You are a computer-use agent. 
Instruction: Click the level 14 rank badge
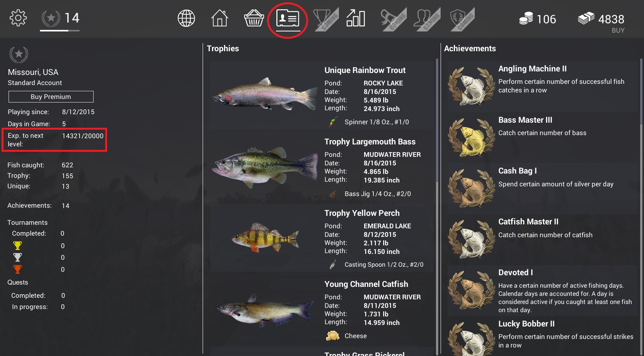(x=60, y=18)
